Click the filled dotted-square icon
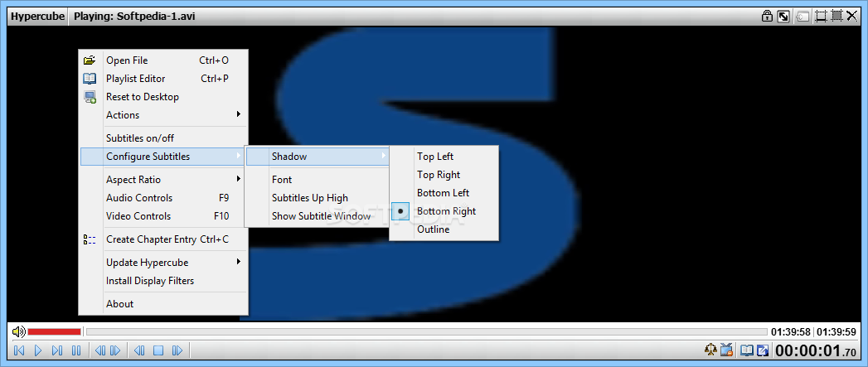Viewport: 868px width, 367px height. [836, 17]
